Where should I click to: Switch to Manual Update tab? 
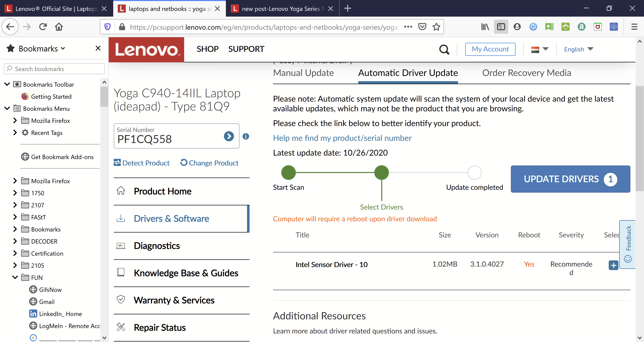pyautogui.click(x=304, y=73)
